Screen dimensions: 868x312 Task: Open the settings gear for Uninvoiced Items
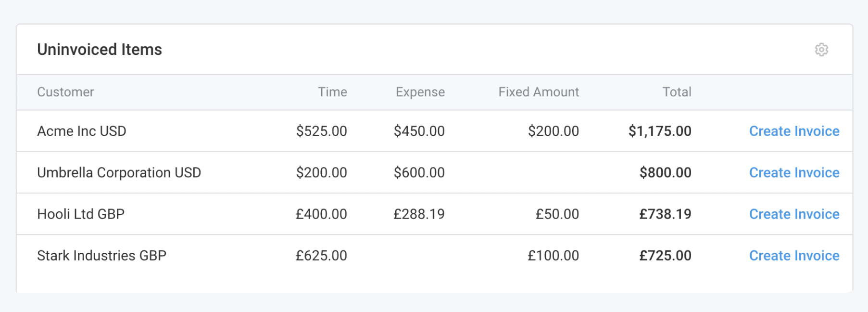pos(822,50)
